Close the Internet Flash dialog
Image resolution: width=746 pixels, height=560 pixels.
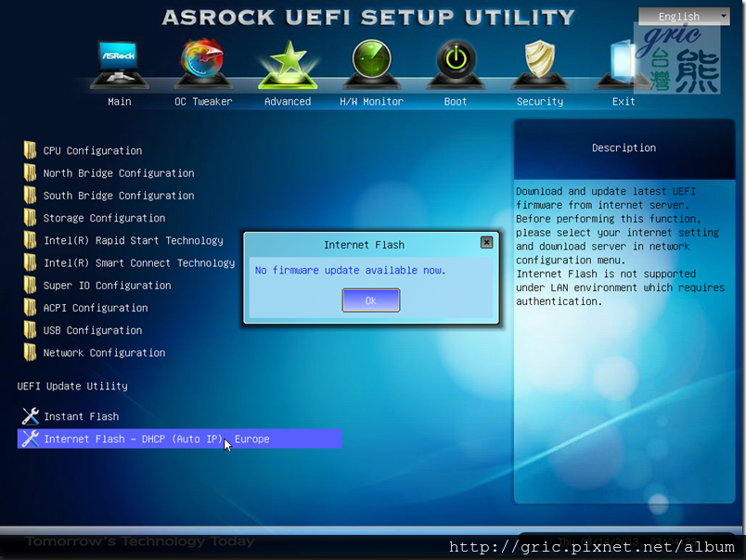click(486, 242)
